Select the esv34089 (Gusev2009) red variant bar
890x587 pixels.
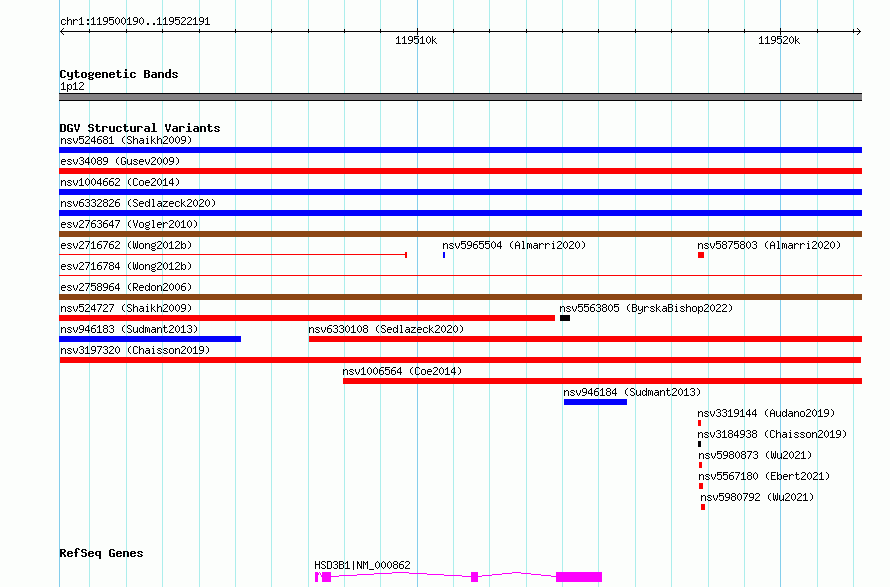460,171
